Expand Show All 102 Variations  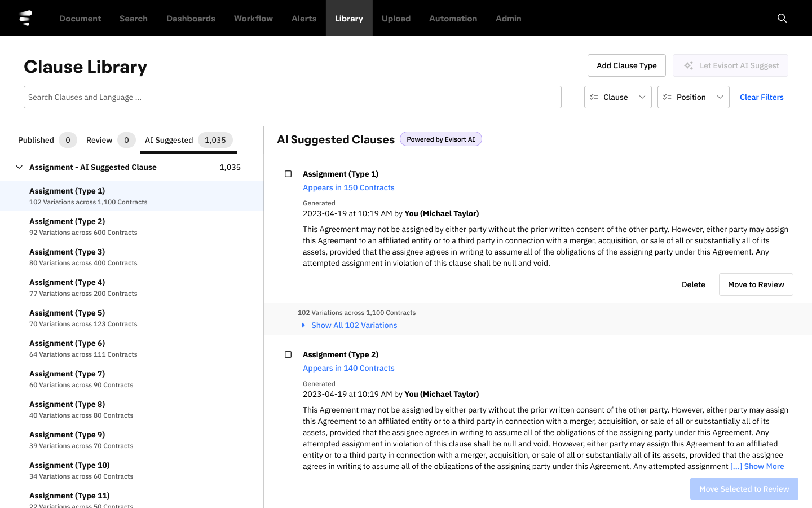(354, 325)
